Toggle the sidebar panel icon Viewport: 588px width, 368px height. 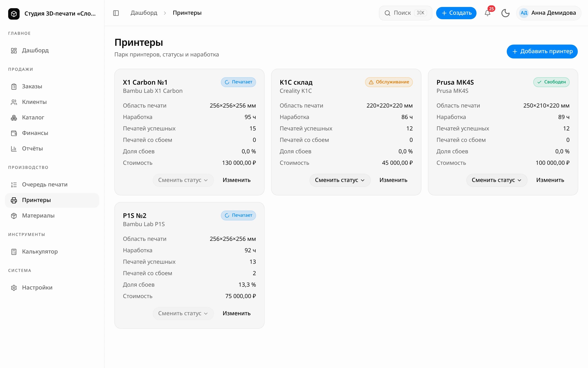pyautogui.click(x=116, y=13)
